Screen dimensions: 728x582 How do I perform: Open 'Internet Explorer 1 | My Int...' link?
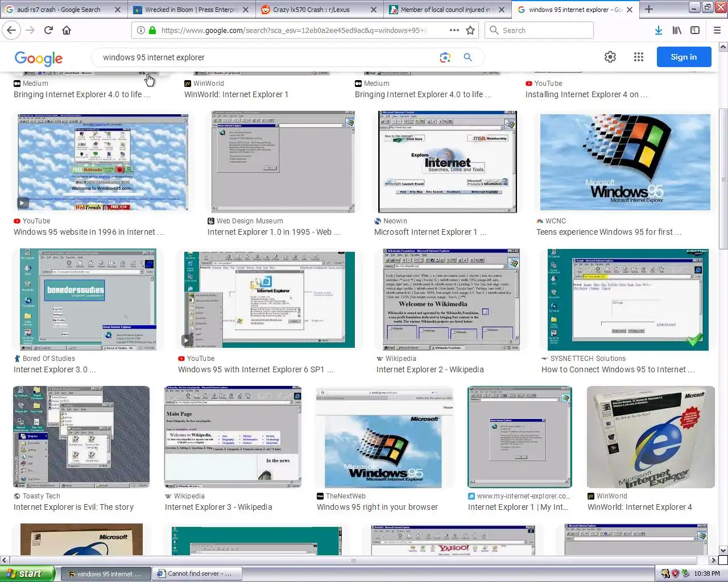click(518, 507)
